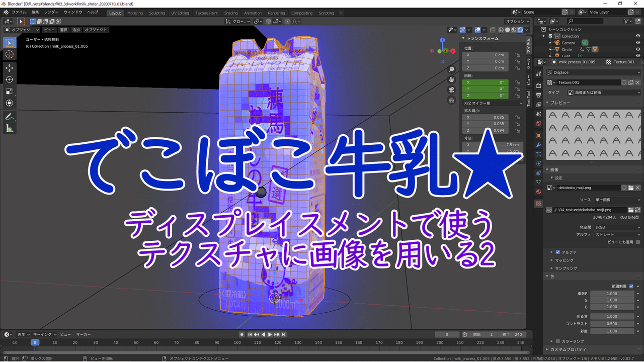Unlink Texture.001 with X button
This screenshot has height=362, width=644.
pyautogui.click(x=637, y=82)
